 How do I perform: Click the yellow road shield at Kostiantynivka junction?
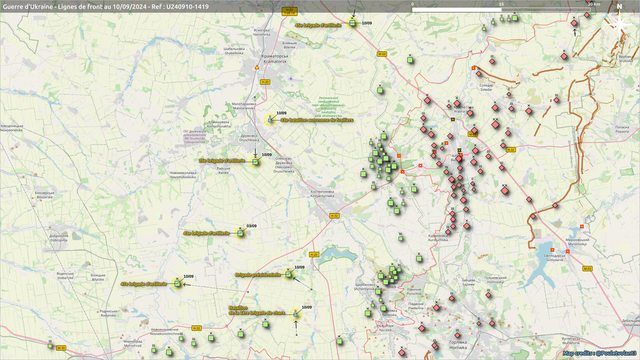click(x=334, y=216)
